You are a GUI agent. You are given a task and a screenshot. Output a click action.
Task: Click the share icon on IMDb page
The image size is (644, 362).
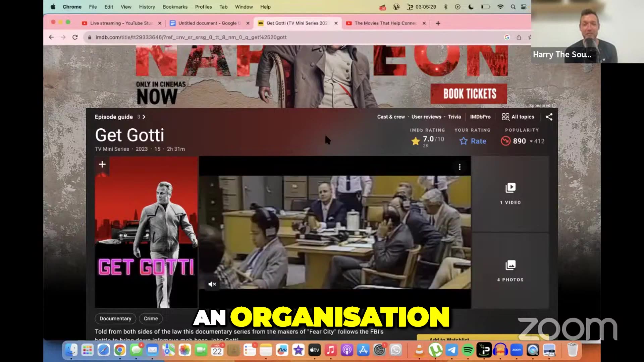[x=549, y=117]
